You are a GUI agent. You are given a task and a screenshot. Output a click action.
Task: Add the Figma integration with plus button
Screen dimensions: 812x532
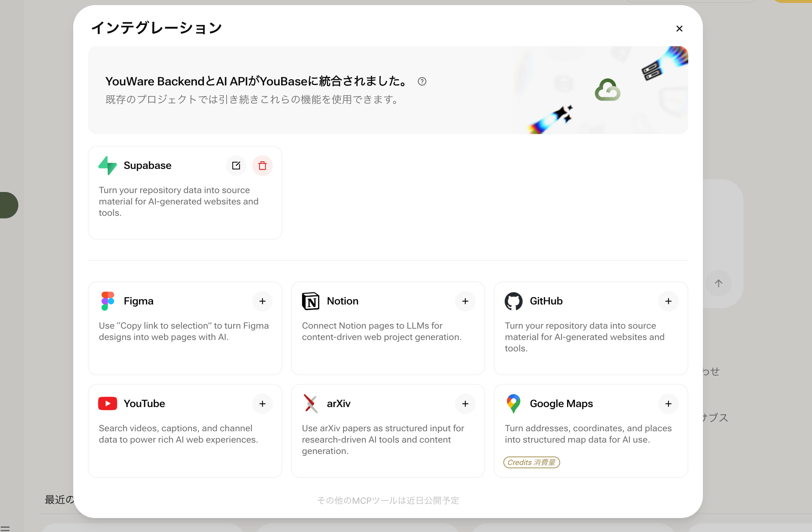262,301
